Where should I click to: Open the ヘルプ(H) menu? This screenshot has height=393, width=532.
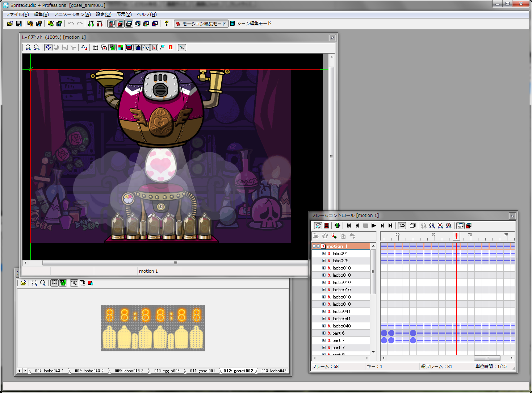[x=147, y=14]
